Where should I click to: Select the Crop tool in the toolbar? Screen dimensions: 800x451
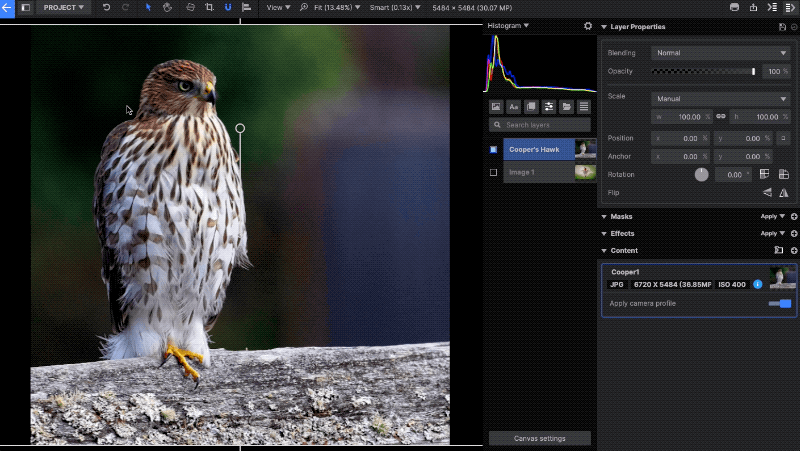(x=209, y=7)
